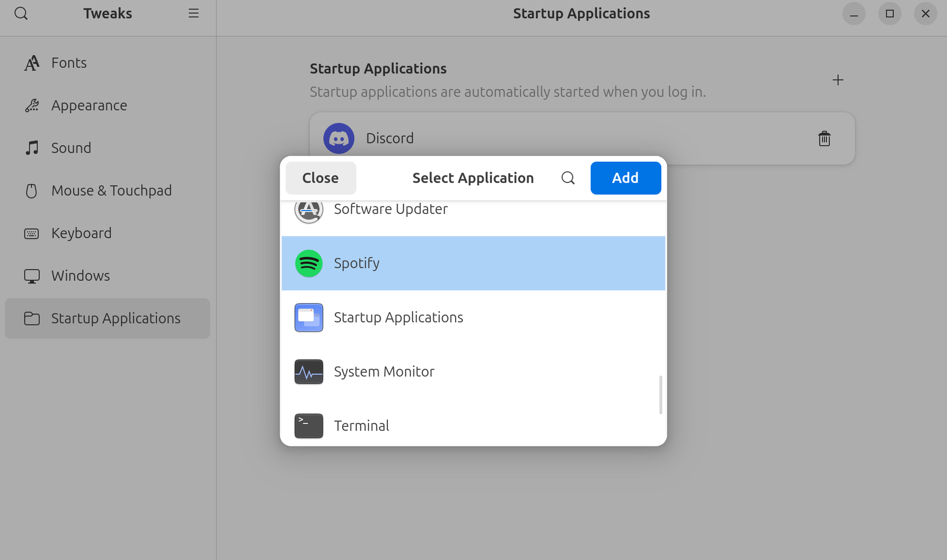947x560 pixels.
Task: Add the selected application
Action: [x=626, y=178]
